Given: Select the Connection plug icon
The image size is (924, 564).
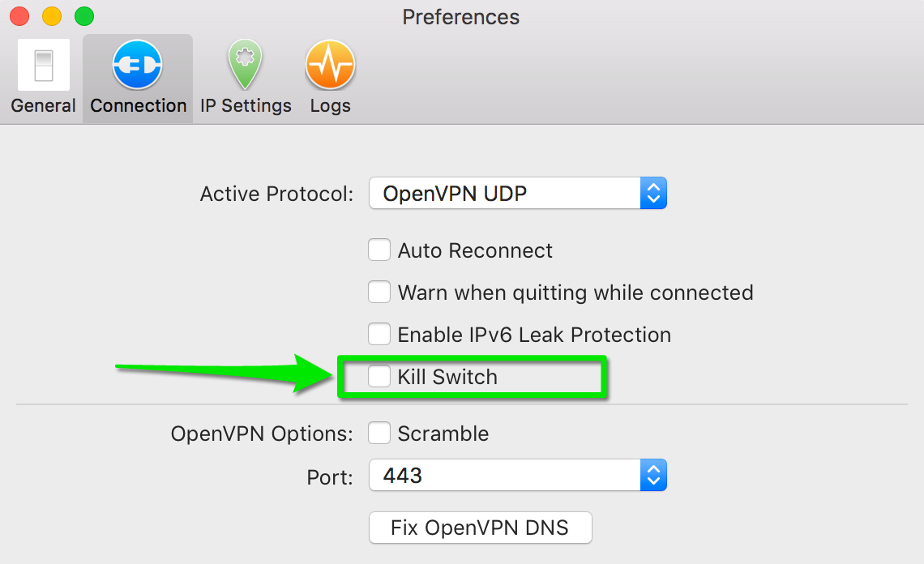Looking at the screenshot, I should coord(138,65).
